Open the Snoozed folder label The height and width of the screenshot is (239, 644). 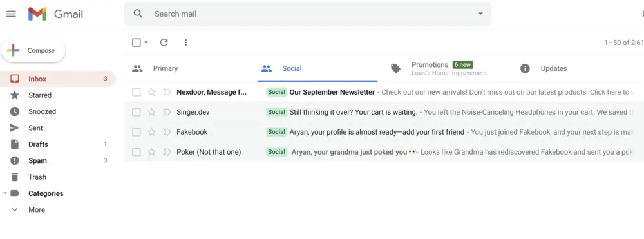point(42,111)
